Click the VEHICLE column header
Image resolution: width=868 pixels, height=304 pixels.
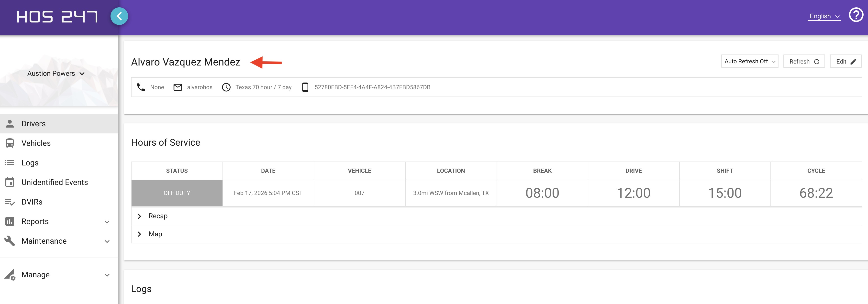click(x=359, y=171)
